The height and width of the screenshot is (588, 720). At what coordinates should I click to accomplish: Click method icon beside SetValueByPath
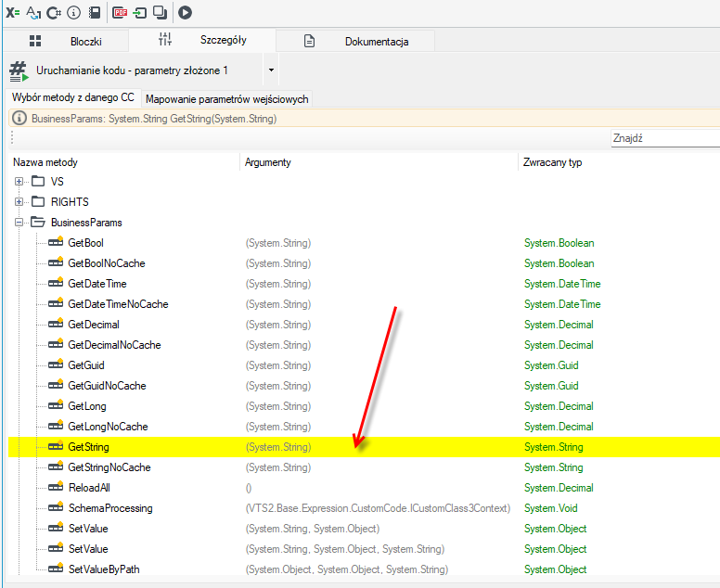[56, 568]
